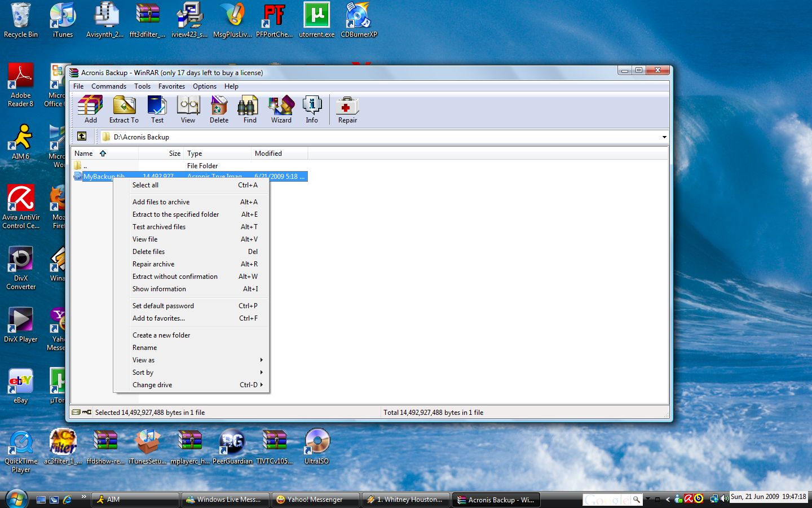
Task: Choose Extract to the specified folder
Action: 192,214
